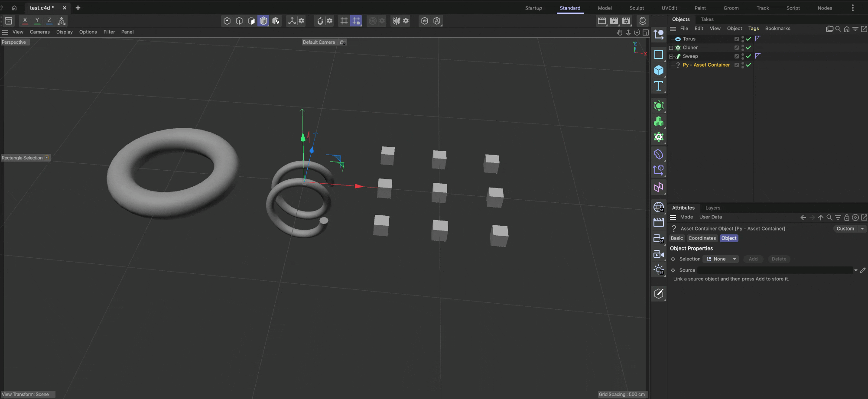Click the symmetry butterfly icon
The image size is (868, 399).
[x=396, y=21]
